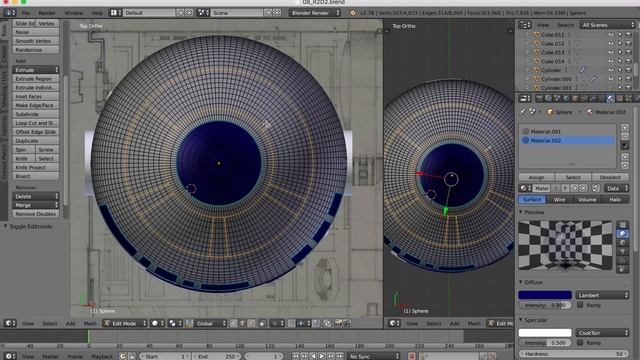This screenshot has width=640, height=360.
Task: Select the Texture properties tab icon
Action: tap(619, 98)
